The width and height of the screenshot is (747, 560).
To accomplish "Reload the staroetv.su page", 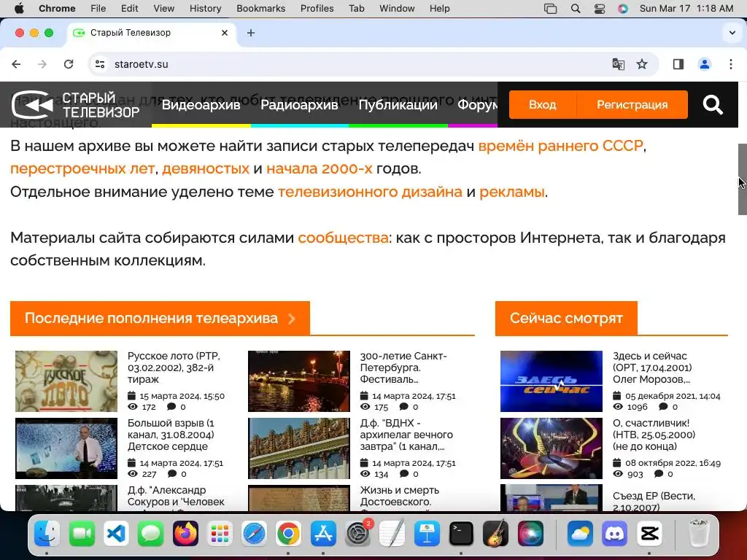I will click(69, 64).
